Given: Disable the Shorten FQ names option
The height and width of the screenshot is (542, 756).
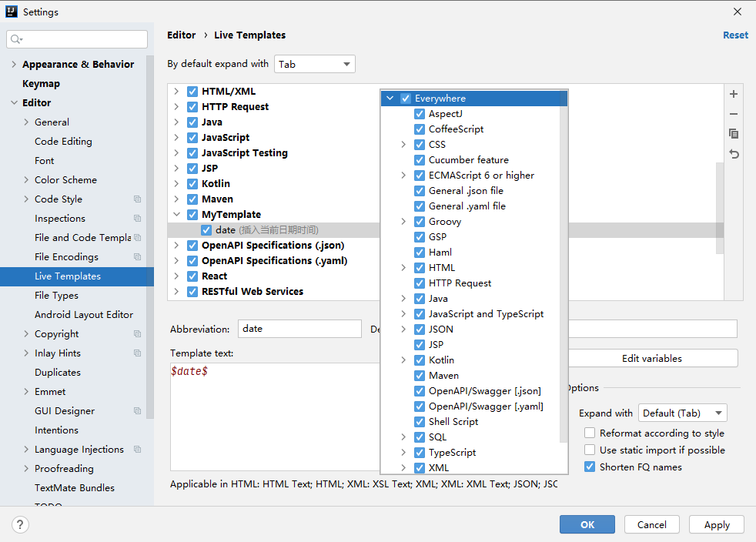Looking at the screenshot, I should (590, 467).
